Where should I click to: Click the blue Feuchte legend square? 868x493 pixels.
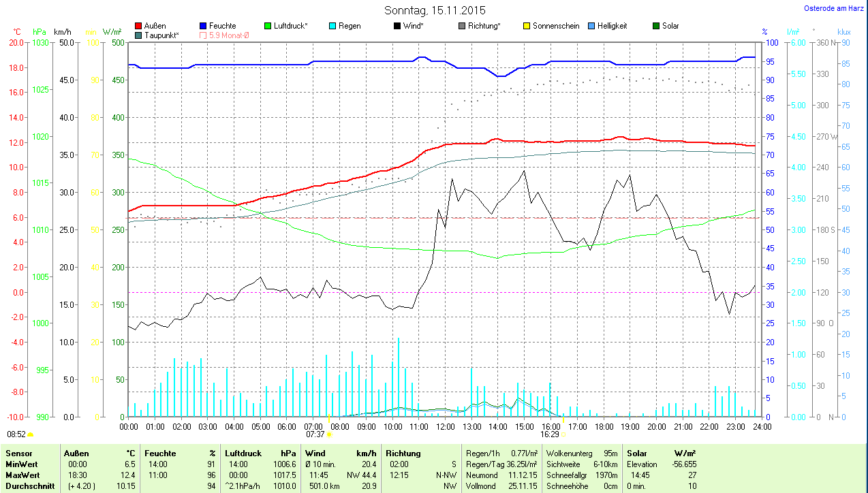tap(203, 26)
